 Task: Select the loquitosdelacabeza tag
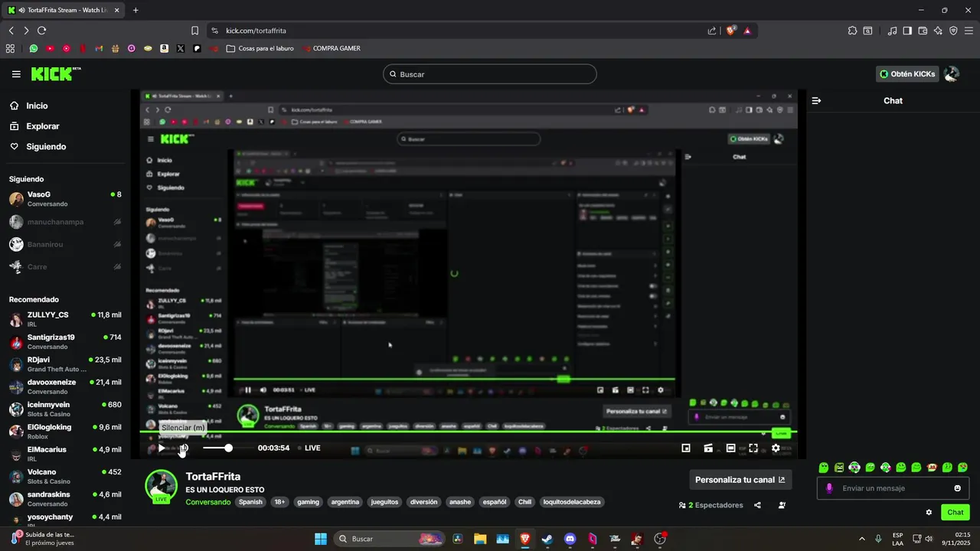point(571,502)
